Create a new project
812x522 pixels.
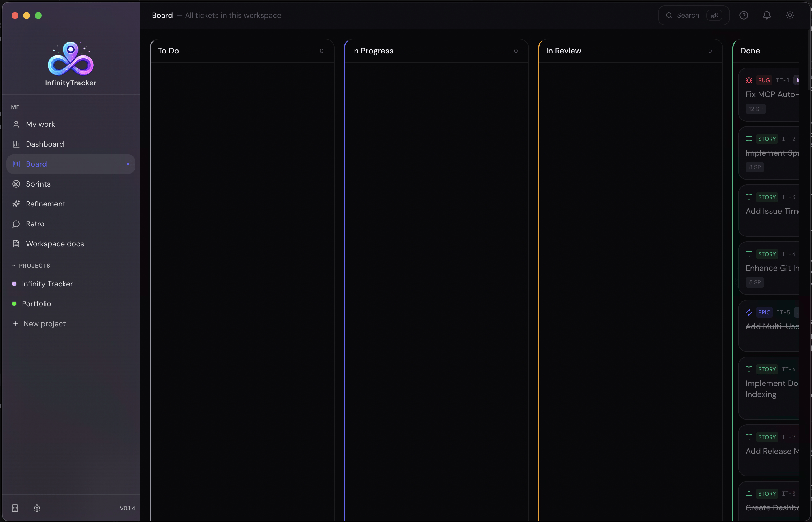pos(45,324)
